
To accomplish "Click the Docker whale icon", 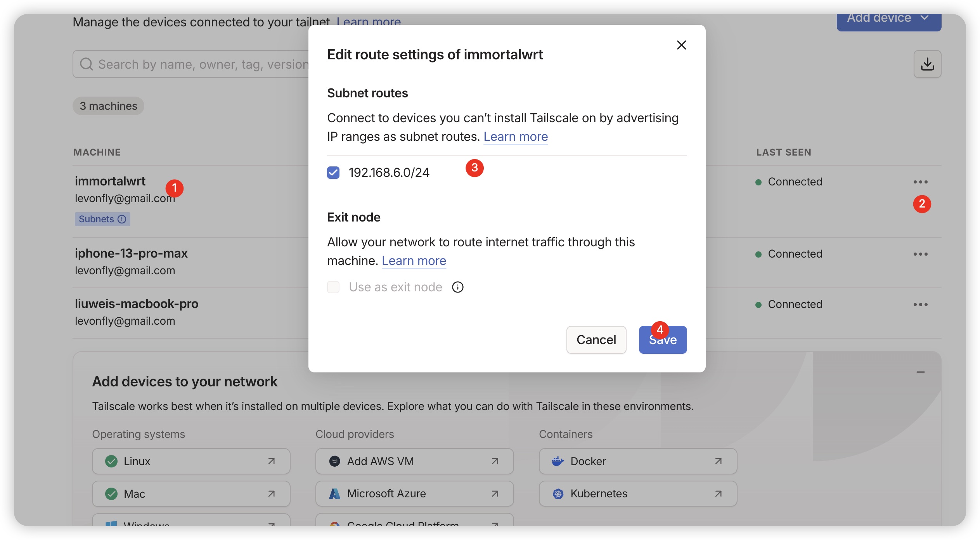I will pos(558,461).
